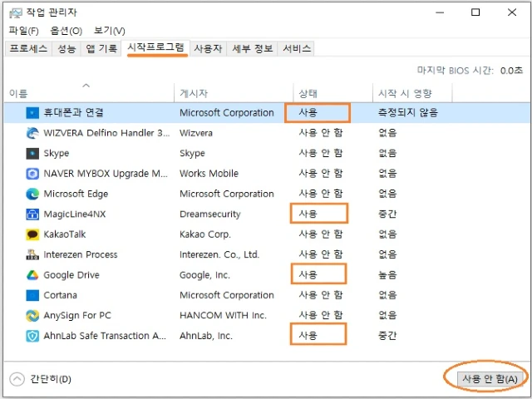532x399 pixels.
Task: Select the 휴대폰과 연결 row name
Action: click(73, 113)
